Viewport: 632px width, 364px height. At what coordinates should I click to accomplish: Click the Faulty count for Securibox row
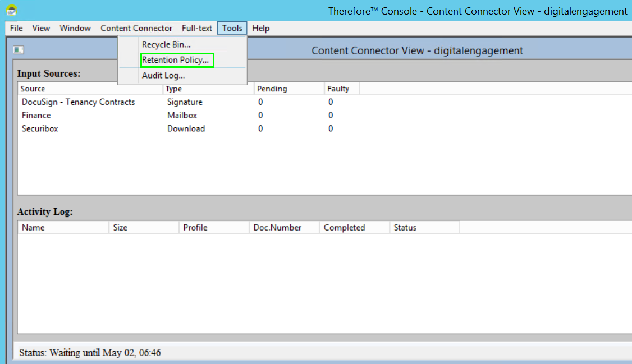click(331, 128)
